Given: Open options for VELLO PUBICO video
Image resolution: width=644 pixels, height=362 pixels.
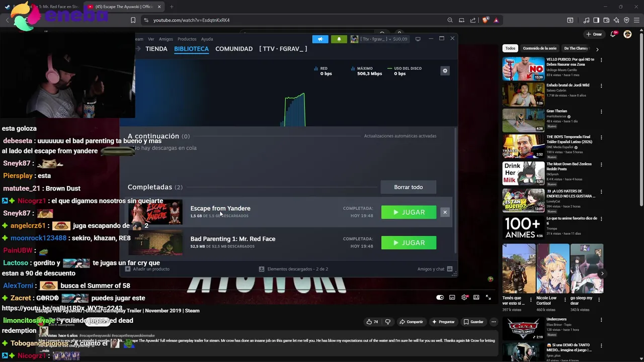Looking at the screenshot, I should tap(601, 60).
